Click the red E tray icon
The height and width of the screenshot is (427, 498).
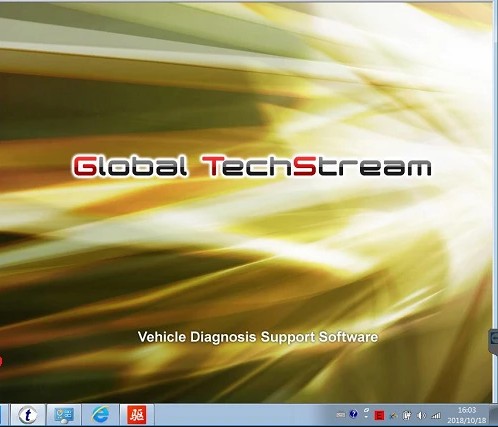point(379,415)
